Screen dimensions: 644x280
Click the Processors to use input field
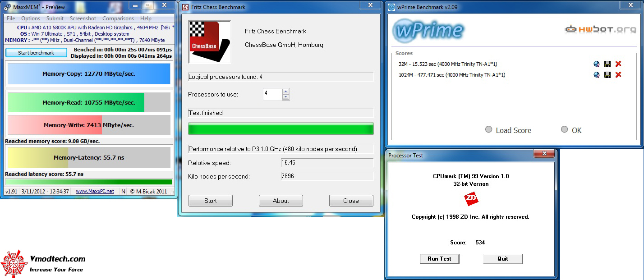coord(272,94)
